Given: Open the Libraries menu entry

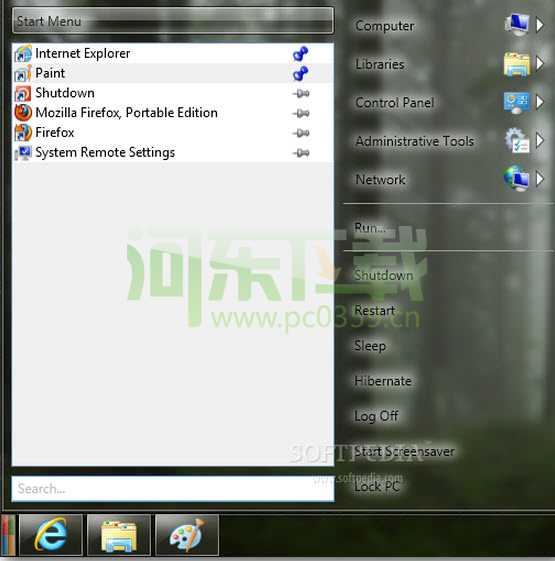Looking at the screenshot, I should 380,64.
